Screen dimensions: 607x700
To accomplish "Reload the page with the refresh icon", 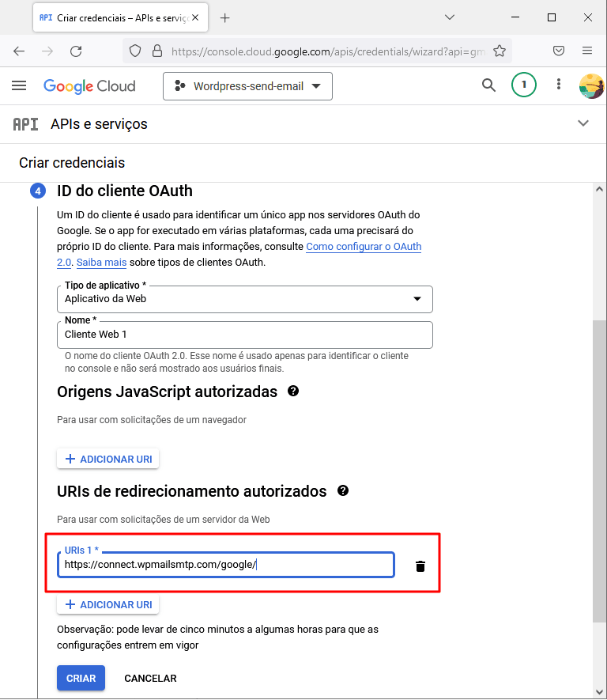I will click(76, 51).
